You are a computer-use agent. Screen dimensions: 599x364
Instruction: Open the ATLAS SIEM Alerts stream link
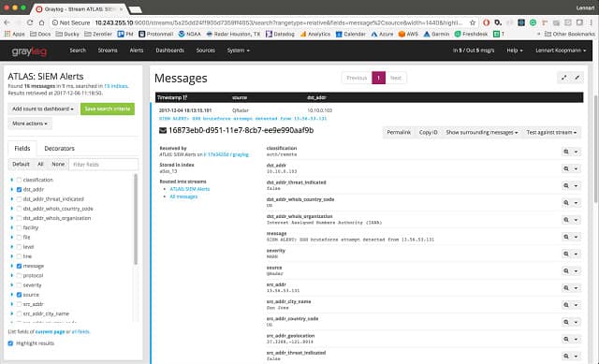(x=190, y=189)
